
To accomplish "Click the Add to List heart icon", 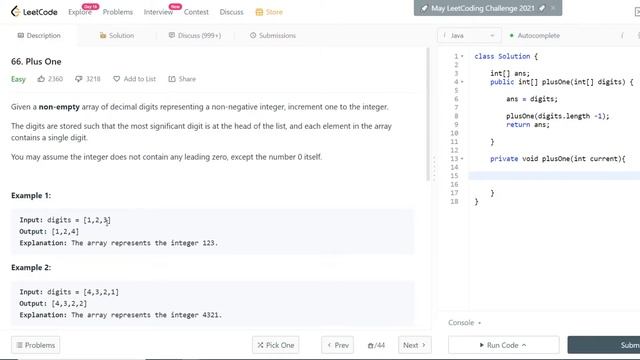I will pos(116,79).
